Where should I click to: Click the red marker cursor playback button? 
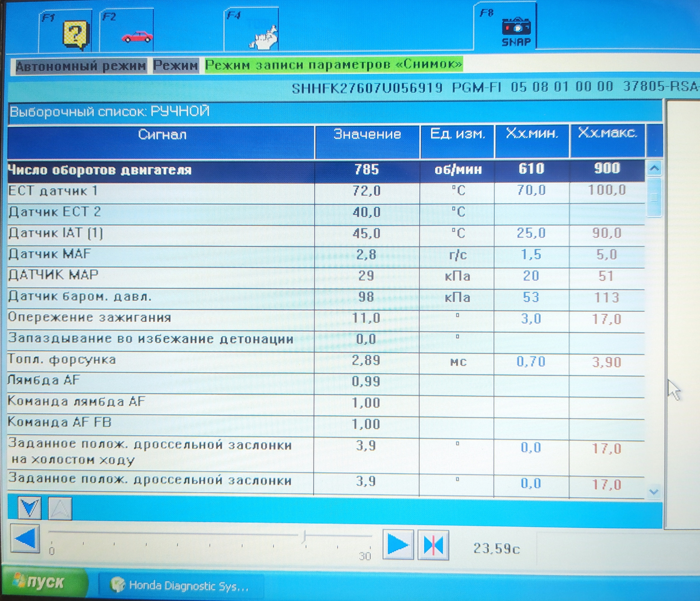[433, 546]
